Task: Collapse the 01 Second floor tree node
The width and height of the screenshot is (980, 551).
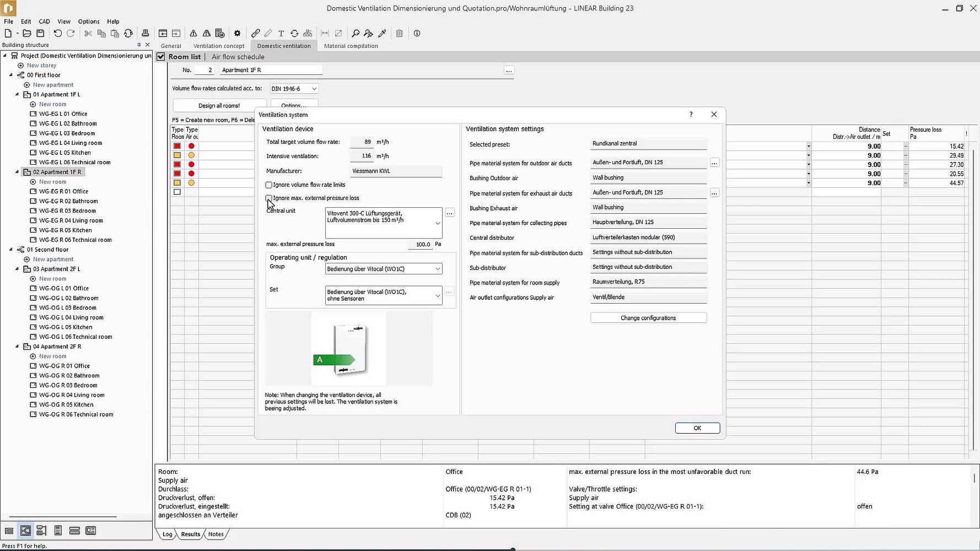Action: 10,250
